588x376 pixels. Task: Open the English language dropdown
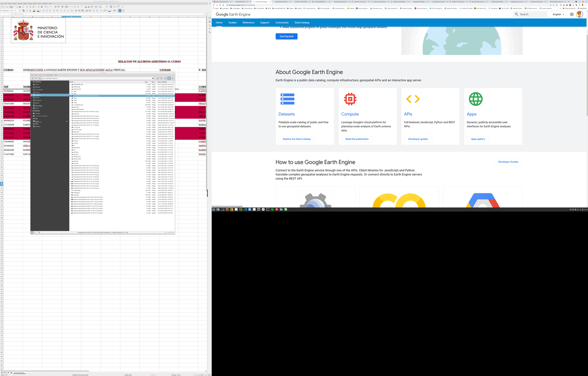click(x=558, y=14)
